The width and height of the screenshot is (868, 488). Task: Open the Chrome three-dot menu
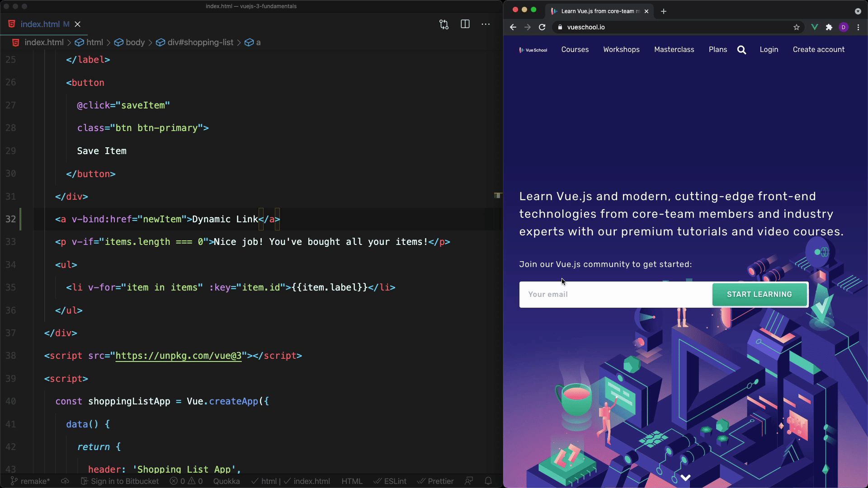[859, 27]
